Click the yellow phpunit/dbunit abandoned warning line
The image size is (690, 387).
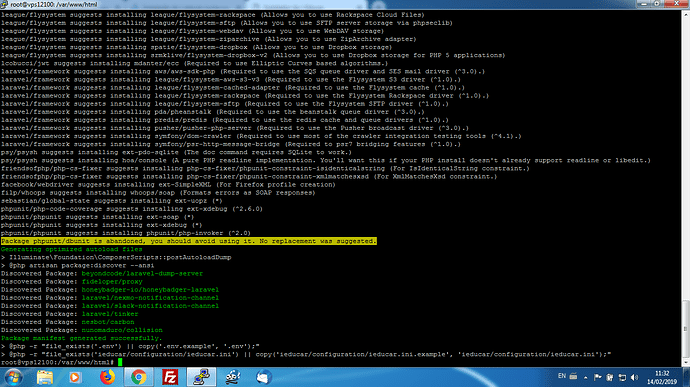[189, 241]
